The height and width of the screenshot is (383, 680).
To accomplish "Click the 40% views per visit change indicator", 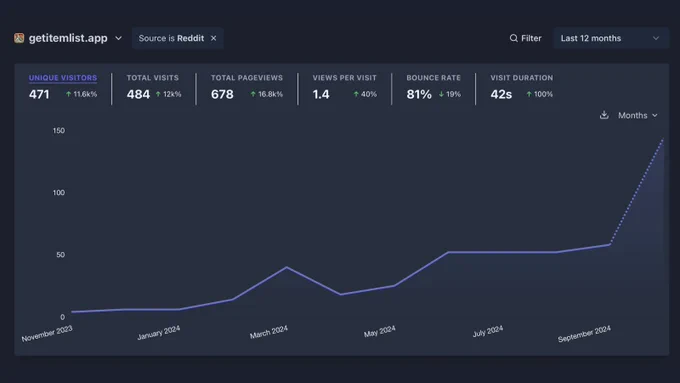I will tap(365, 94).
